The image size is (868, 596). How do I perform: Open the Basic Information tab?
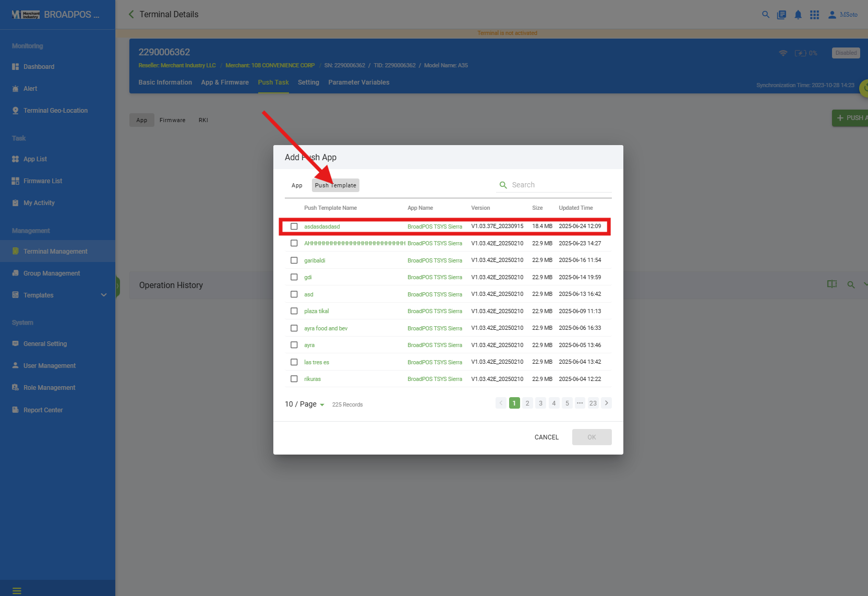165,82
